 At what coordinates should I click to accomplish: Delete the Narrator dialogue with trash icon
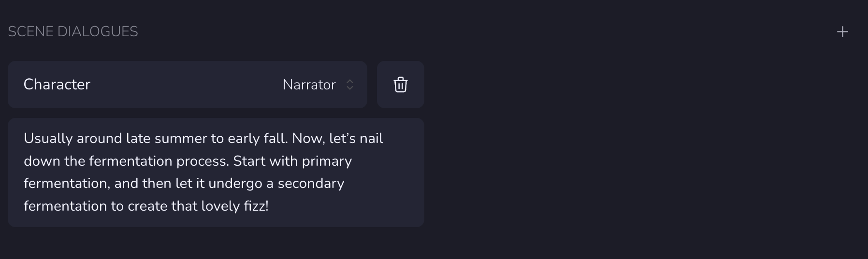pos(400,85)
